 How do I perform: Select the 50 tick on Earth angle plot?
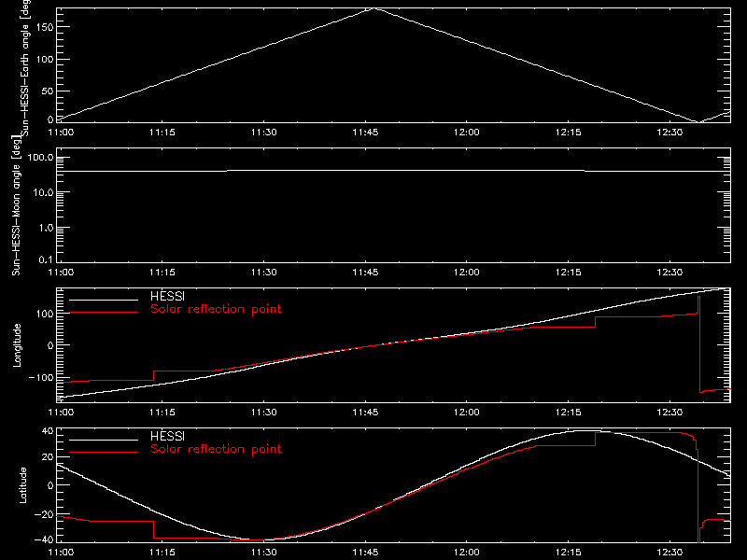(x=48, y=91)
